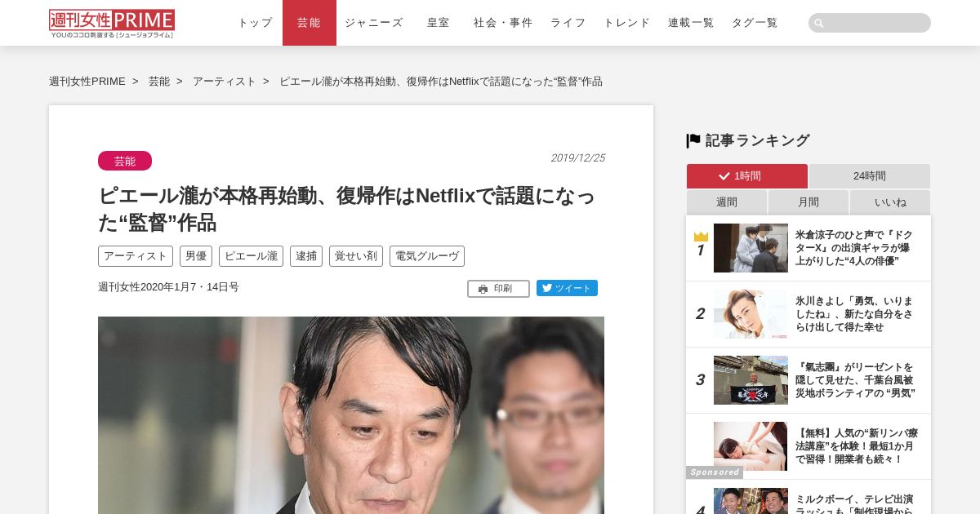Click the pink 芸能 category badge
Screen dimensions: 980x514
coord(125,161)
